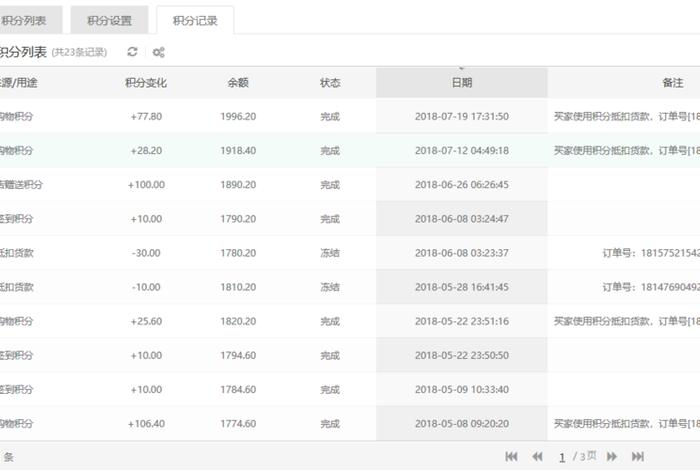
Task: Select the 积分记录 tab
Action: [195, 21]
